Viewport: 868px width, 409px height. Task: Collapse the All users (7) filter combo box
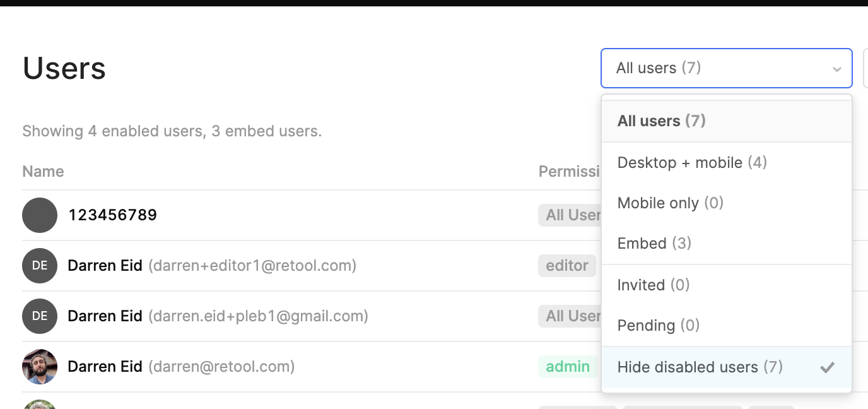[x=727, y=68]
